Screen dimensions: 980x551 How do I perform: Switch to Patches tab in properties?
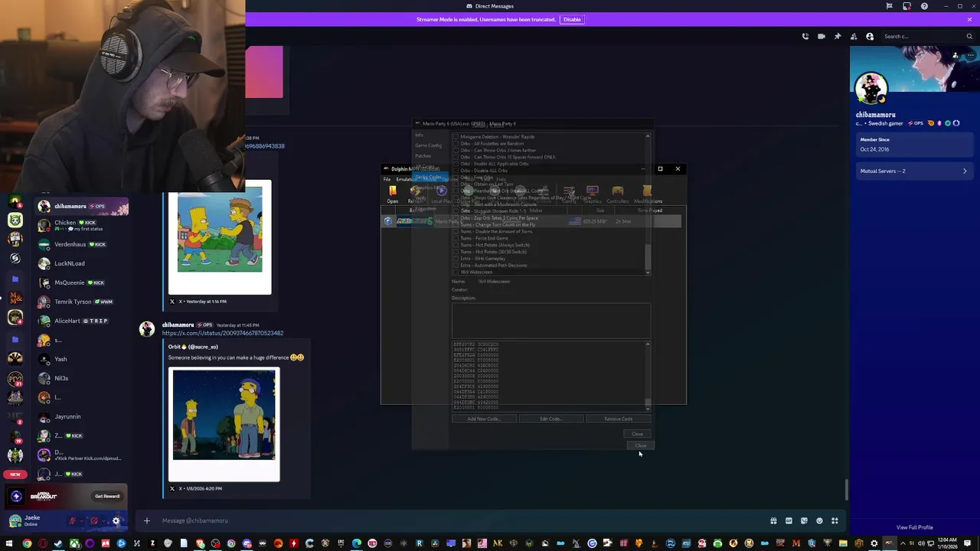423,156
